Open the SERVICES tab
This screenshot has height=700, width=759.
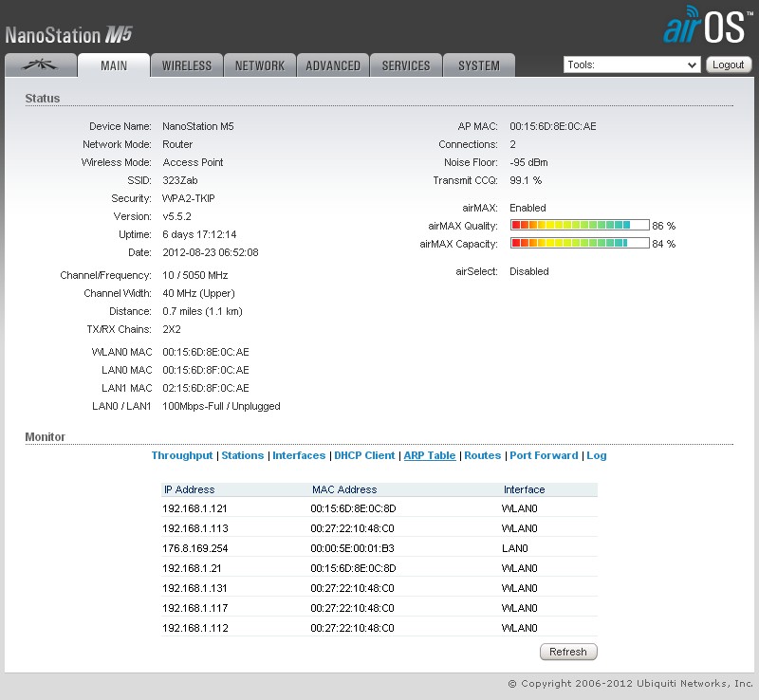[x=406, y=65]
